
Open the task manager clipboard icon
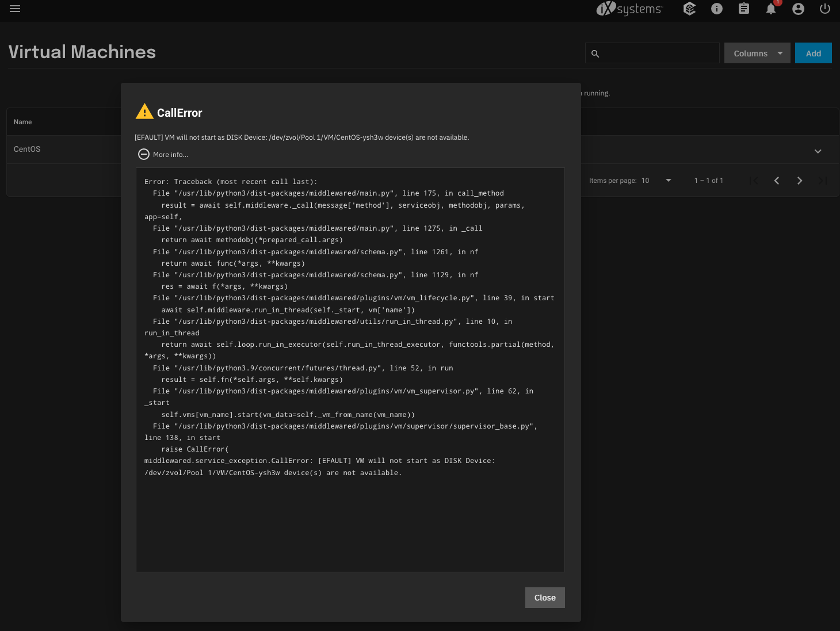tap(744, 9)
